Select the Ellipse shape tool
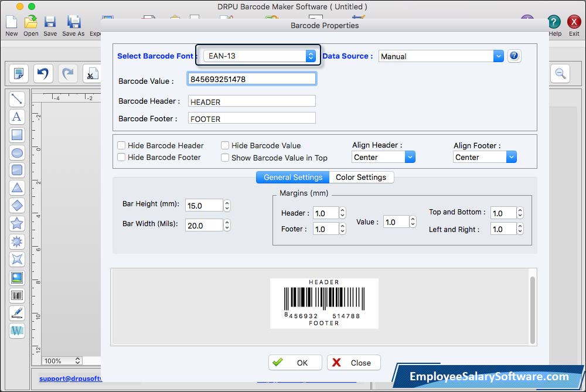This screenshot has width=586, height=392. (17, 152)
